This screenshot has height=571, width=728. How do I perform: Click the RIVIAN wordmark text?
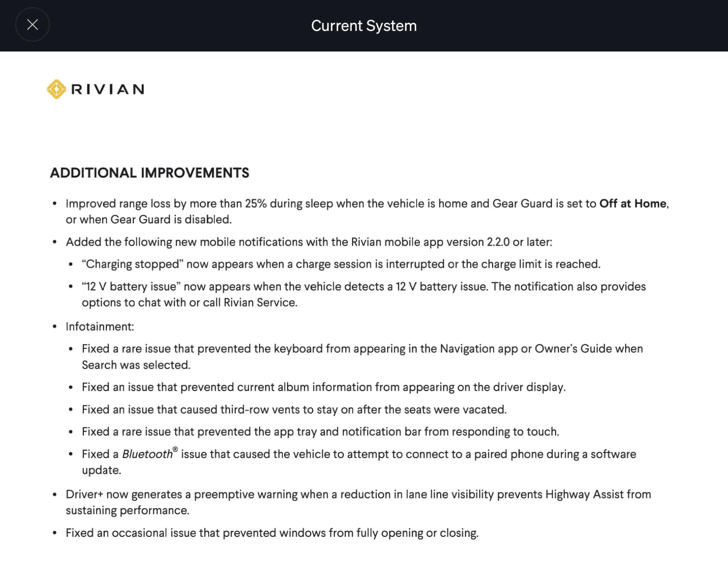coord(107,89)
